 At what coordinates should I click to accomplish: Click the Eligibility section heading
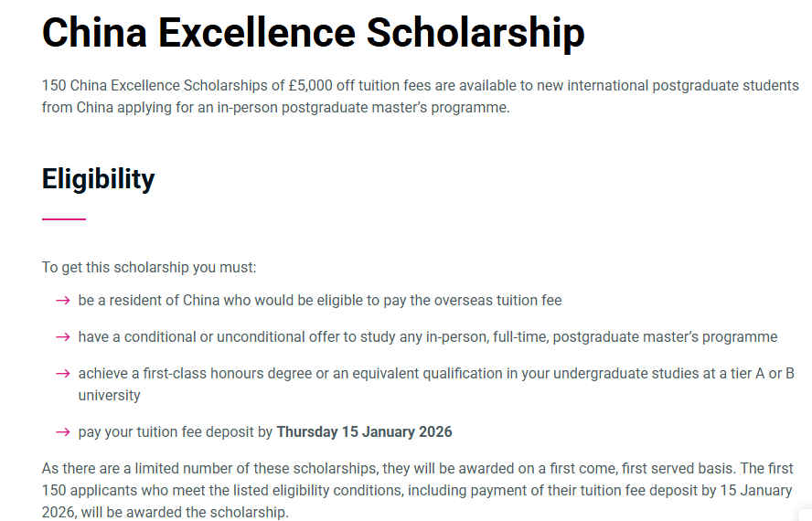pos(98,179)
